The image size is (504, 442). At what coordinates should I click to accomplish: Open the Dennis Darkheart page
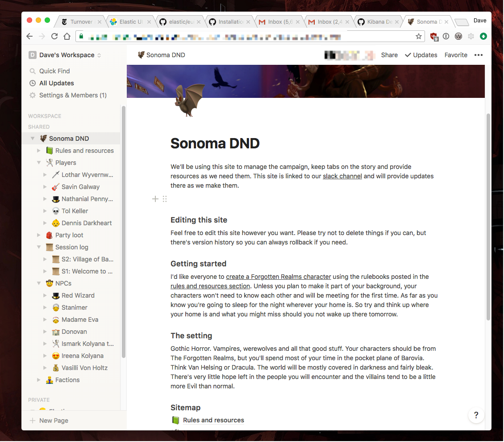(87, 223)
